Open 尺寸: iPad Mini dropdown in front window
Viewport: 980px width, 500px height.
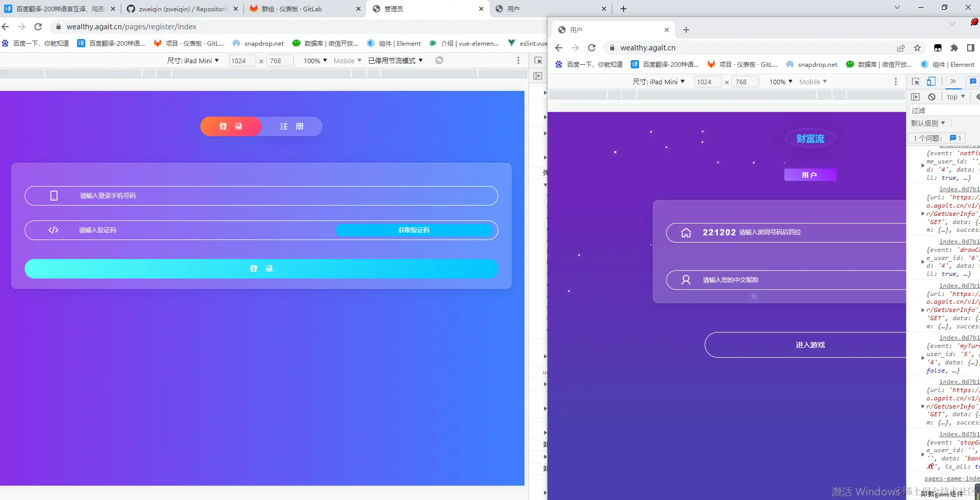(x=658, y=82)
